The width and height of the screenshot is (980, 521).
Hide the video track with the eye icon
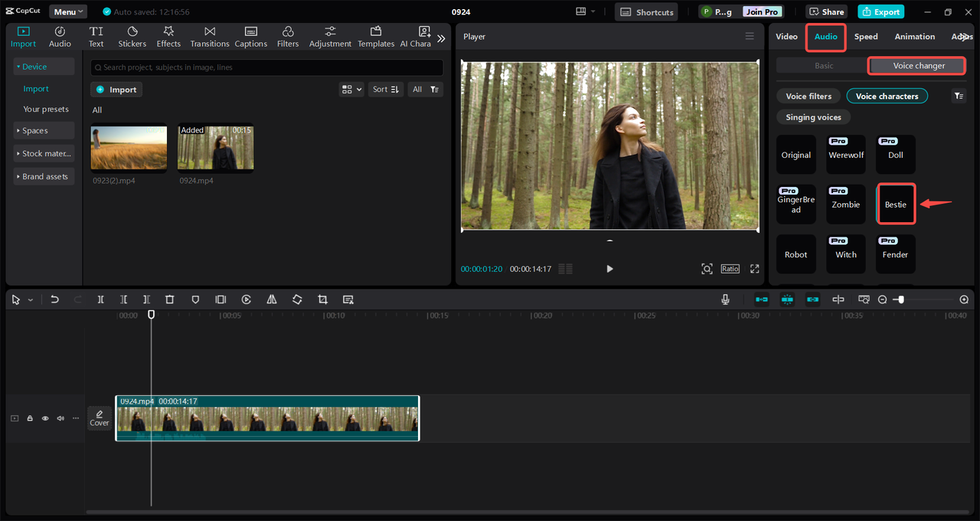click(45, 418)
